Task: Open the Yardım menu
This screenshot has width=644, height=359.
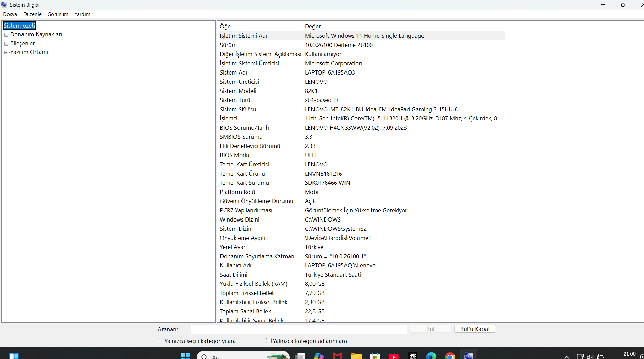Action: (x=82, y=14)
